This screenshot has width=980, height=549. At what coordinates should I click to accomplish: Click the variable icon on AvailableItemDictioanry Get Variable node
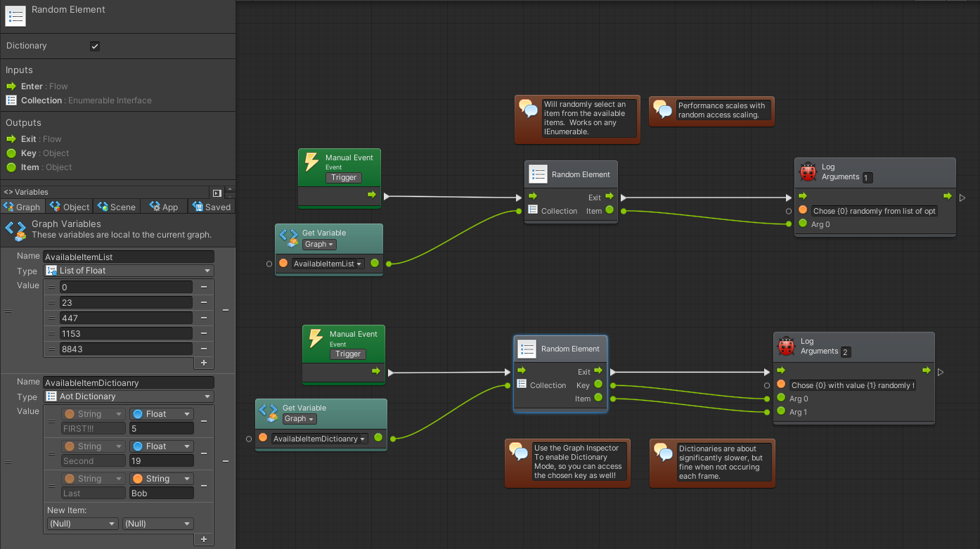coord(269,413)
